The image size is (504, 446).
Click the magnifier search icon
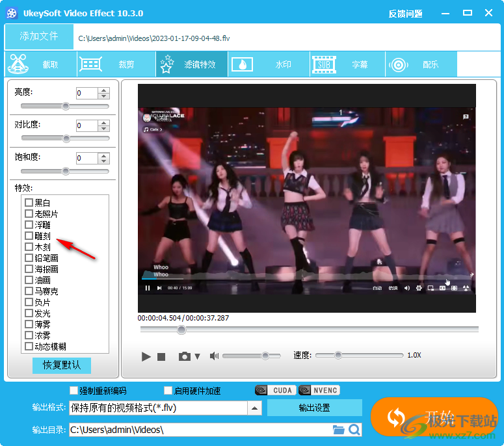point(354,430)
